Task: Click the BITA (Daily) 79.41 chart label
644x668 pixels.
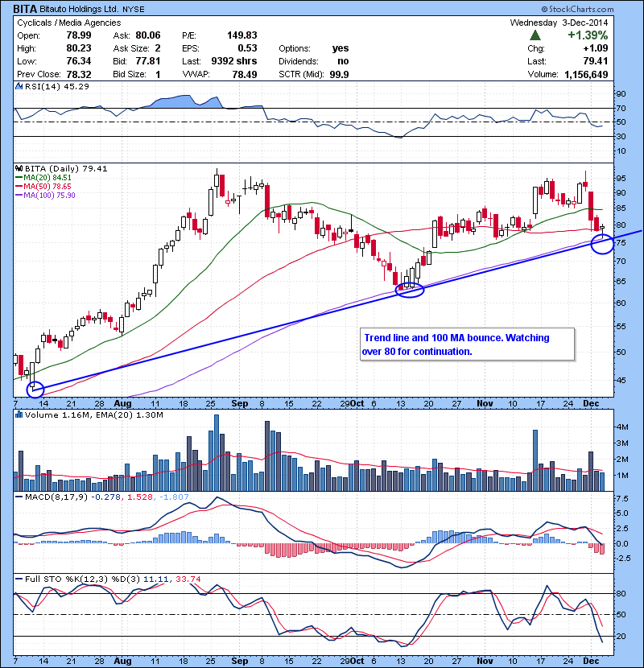Action: pos(66,169)
